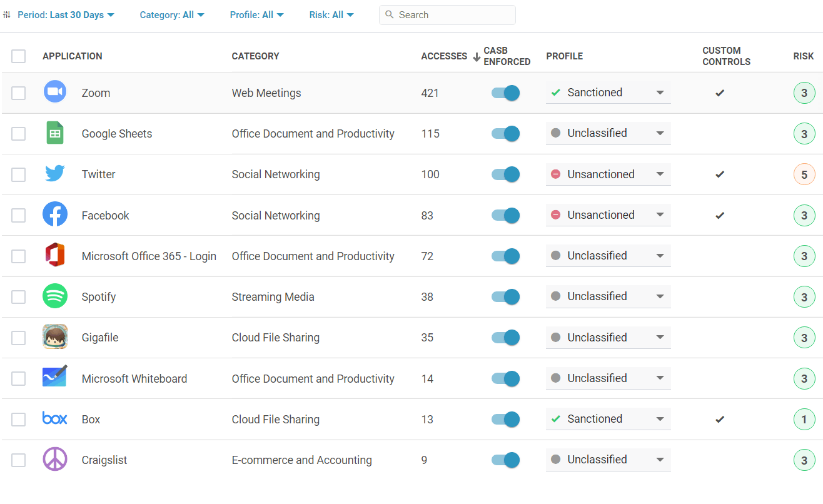Click Box's risk score 1 badge

coord(804,420)
